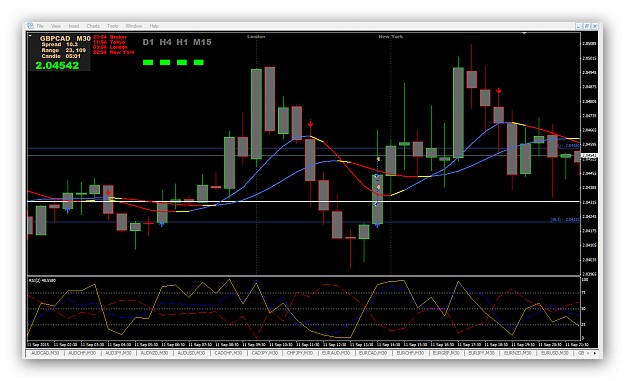
Task: Select the blue buy arrow below the 05:30 candle
Action: tap(162, 224)
